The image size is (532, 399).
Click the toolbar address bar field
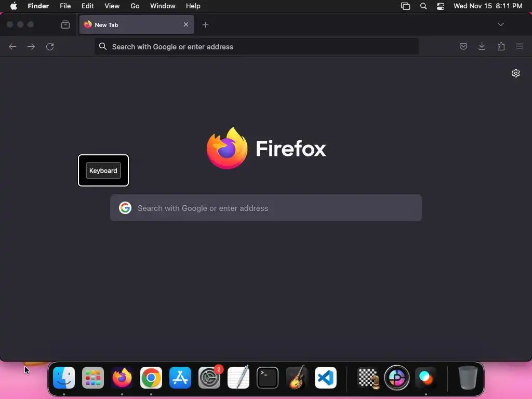click(x=257, y=46)
